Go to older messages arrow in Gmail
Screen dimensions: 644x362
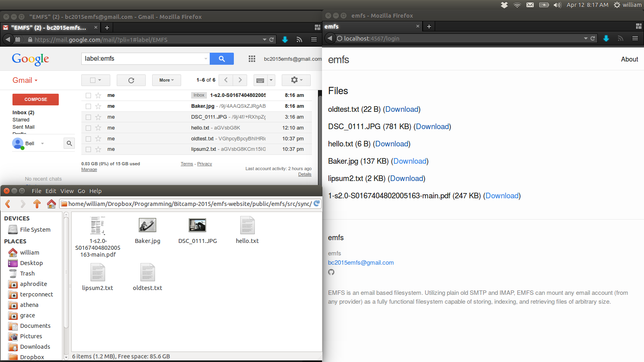[240, 80]
